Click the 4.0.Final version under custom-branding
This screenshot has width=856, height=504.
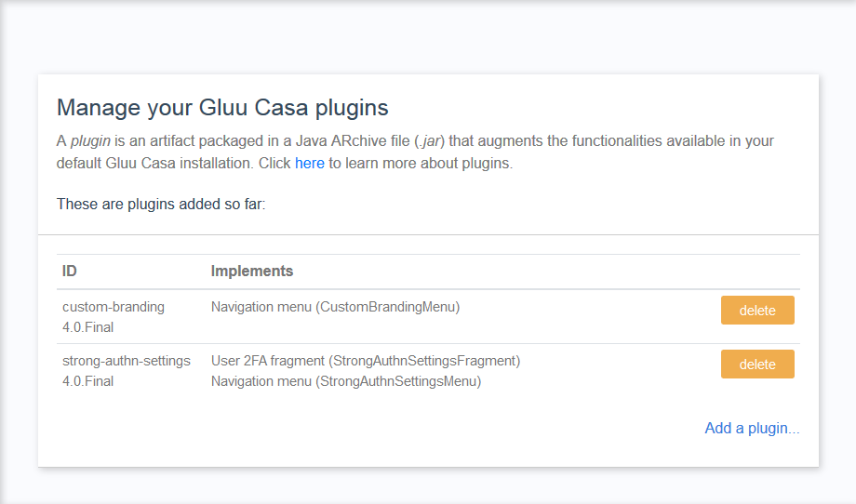point(88,327)
